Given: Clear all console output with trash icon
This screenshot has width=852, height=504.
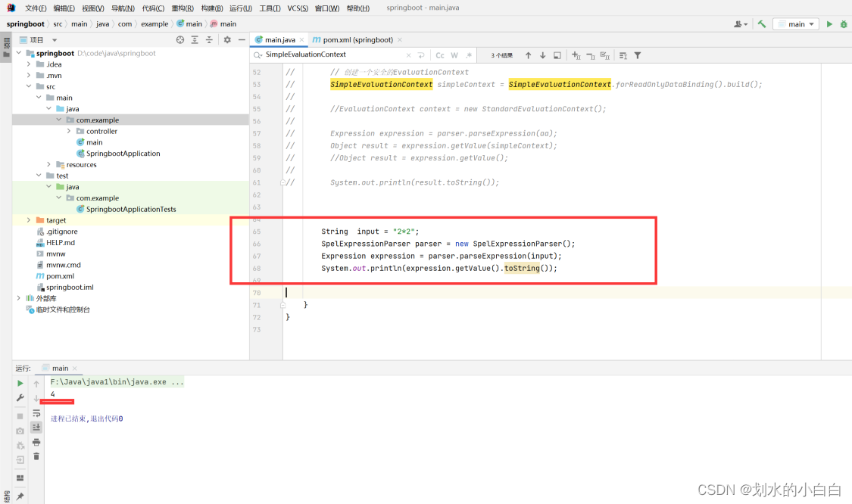Looking at the screenshot, I should [36, 457].
